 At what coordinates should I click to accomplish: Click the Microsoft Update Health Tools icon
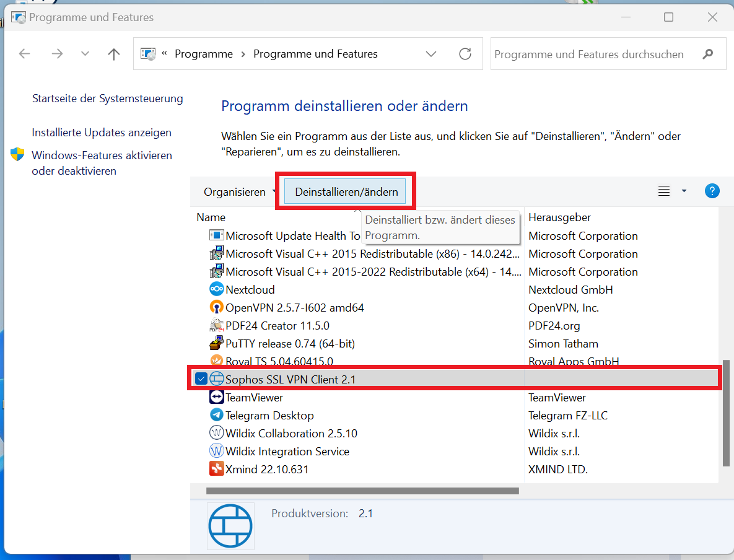216,235
